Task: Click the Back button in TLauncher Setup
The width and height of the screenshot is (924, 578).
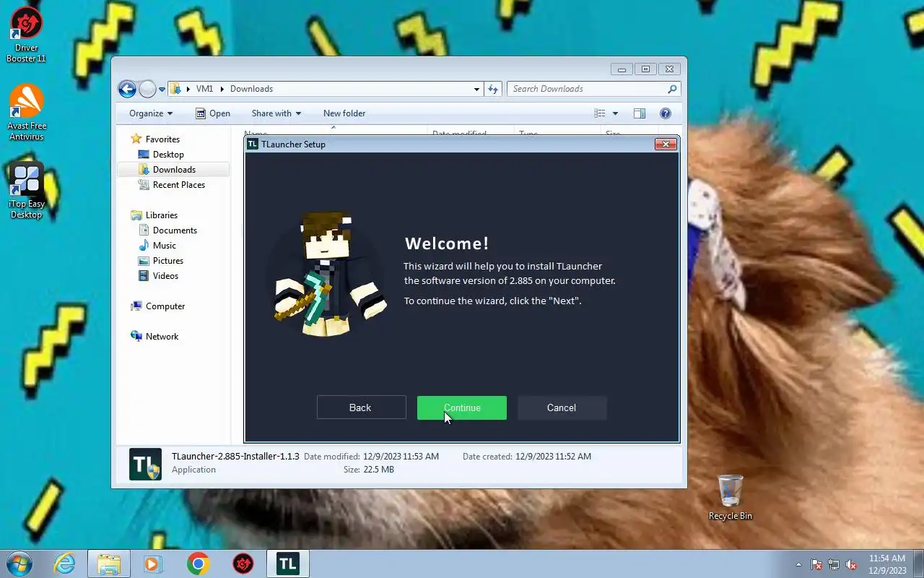Action: point(361,407)
